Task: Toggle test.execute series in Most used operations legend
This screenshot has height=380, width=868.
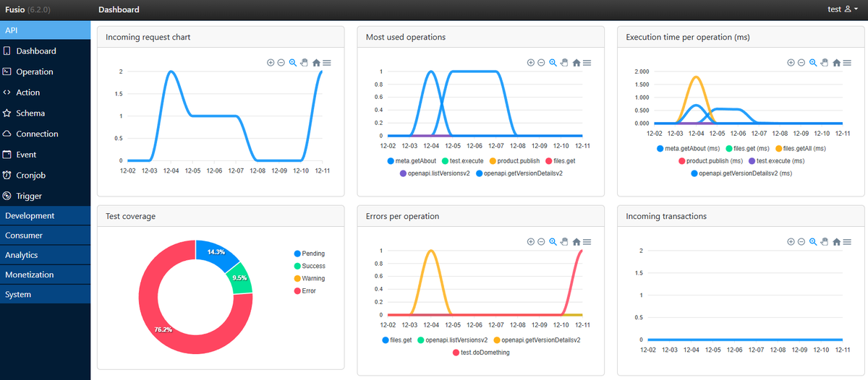Action: click(x=462, y=161)
